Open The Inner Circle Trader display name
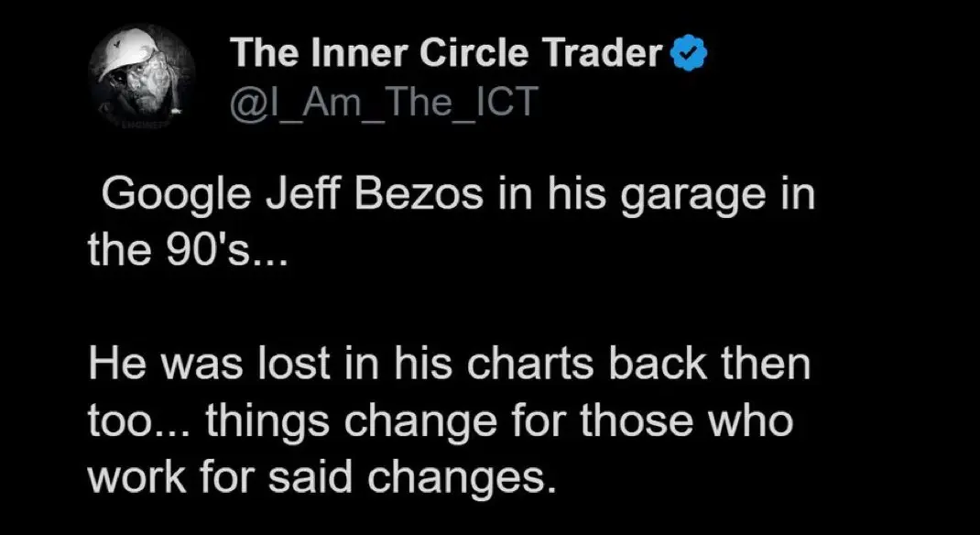 pos(446,53)
